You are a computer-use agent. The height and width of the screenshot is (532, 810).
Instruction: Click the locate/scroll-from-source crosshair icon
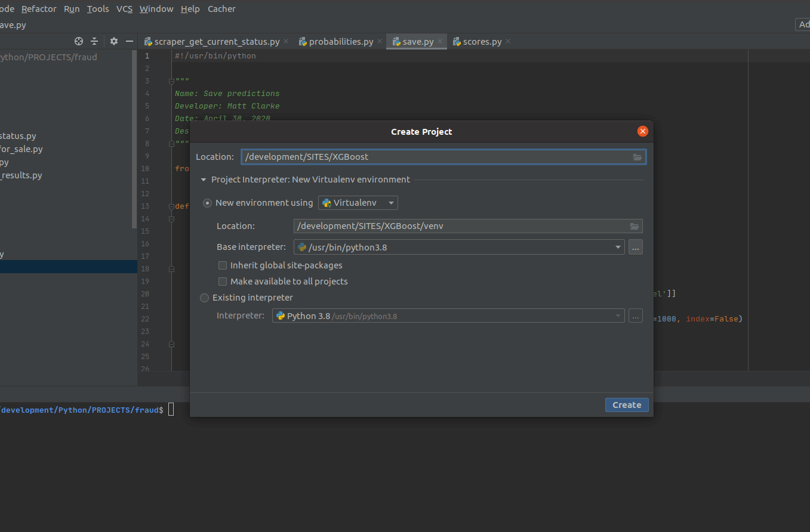click(x=78, y=41)
